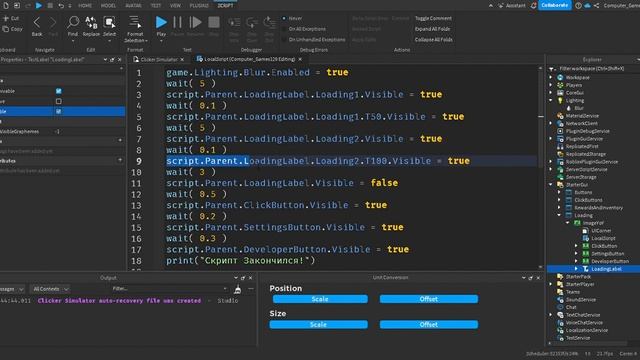Expand the Workspace node in Explorer
This screenshot has height=360, width=640.
(551, 77)
